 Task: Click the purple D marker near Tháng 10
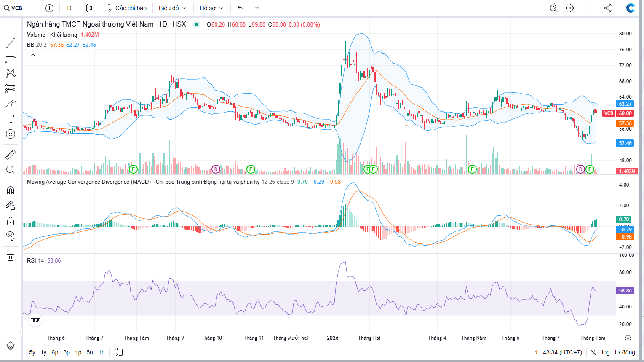216,169
